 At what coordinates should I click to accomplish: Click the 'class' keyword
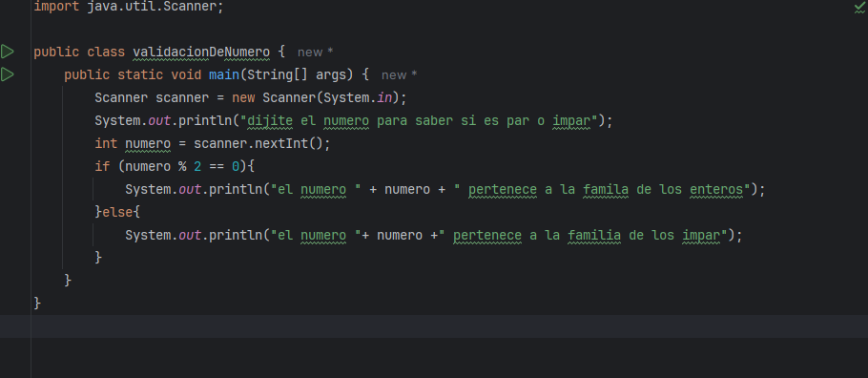click(106, 52)
